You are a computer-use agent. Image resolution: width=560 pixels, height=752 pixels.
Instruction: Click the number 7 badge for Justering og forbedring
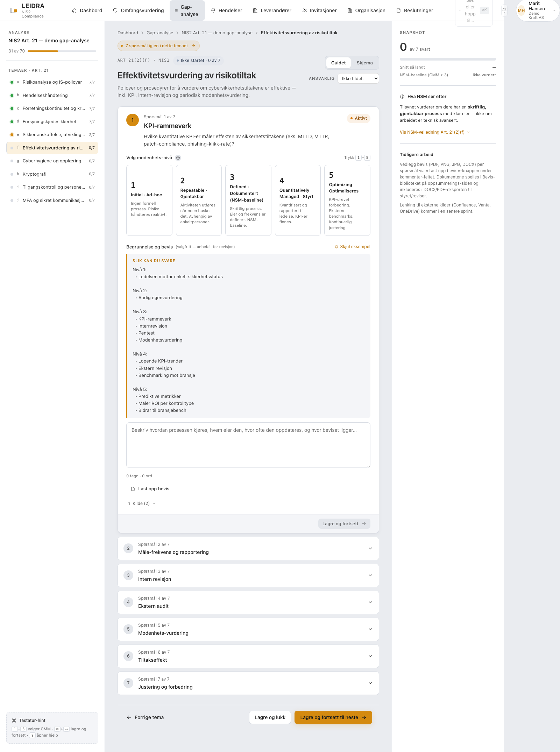click(x=128, y=683)
